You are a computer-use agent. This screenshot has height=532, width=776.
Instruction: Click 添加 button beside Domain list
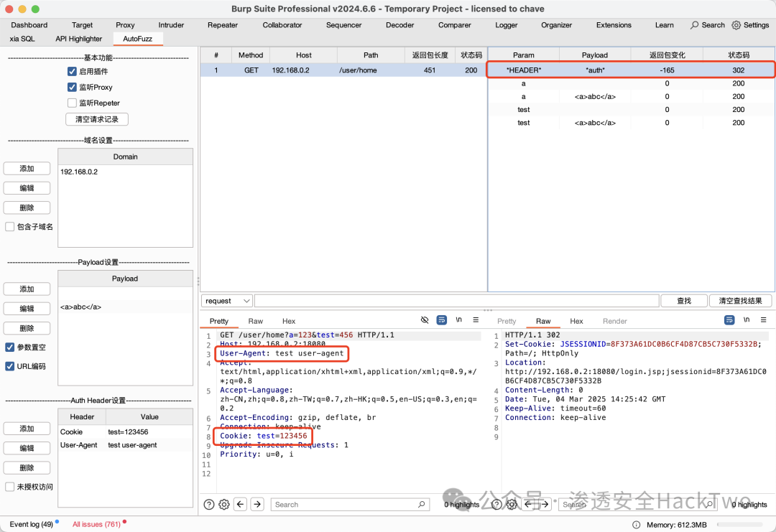[27, 169]
